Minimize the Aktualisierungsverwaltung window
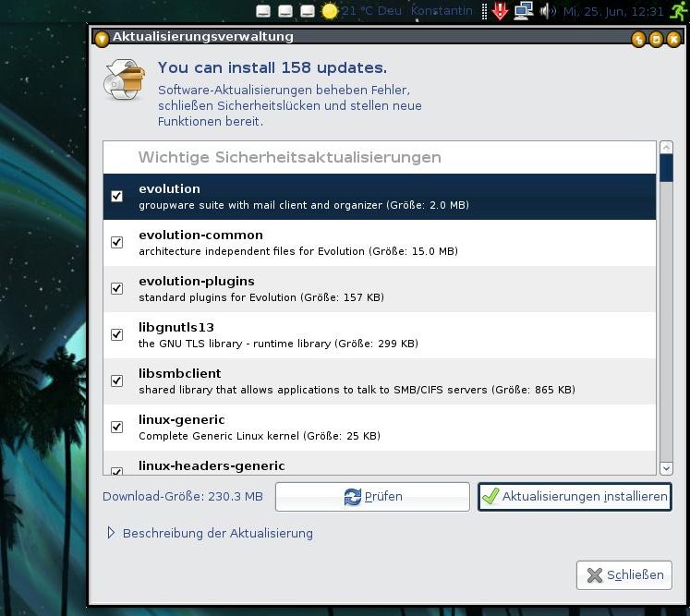The height and width of the screenshot is (616, 690). 638,39
